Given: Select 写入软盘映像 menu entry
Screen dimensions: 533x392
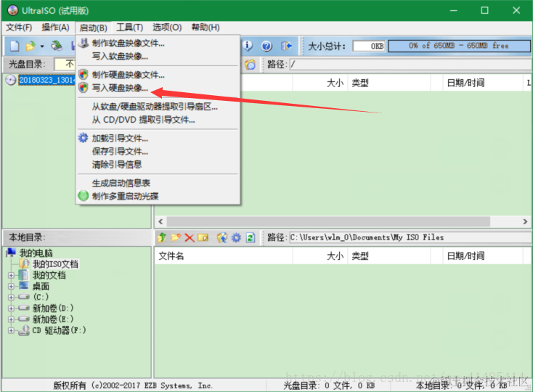Looking at the screenshot, I should 158,56.
